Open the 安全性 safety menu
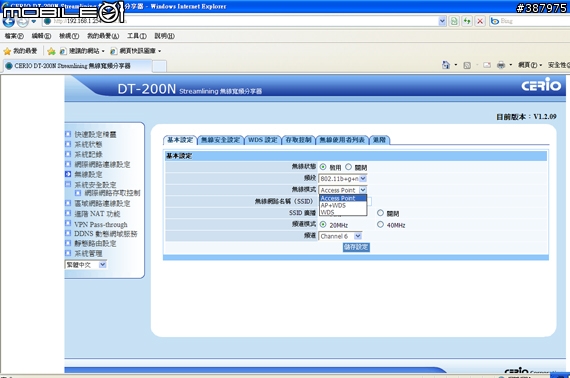Viewport: 570px width, 378px height. pyautogui.click(x=558, y=65)
